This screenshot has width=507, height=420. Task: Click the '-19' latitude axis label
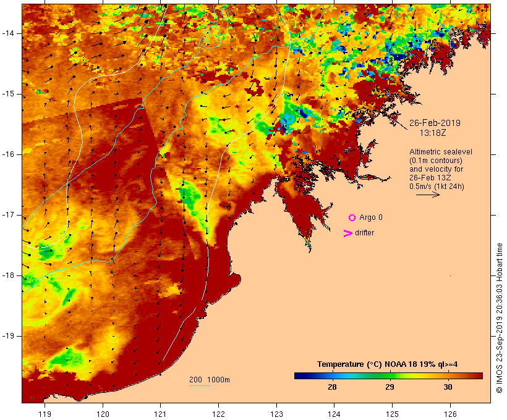coord(7,336)
